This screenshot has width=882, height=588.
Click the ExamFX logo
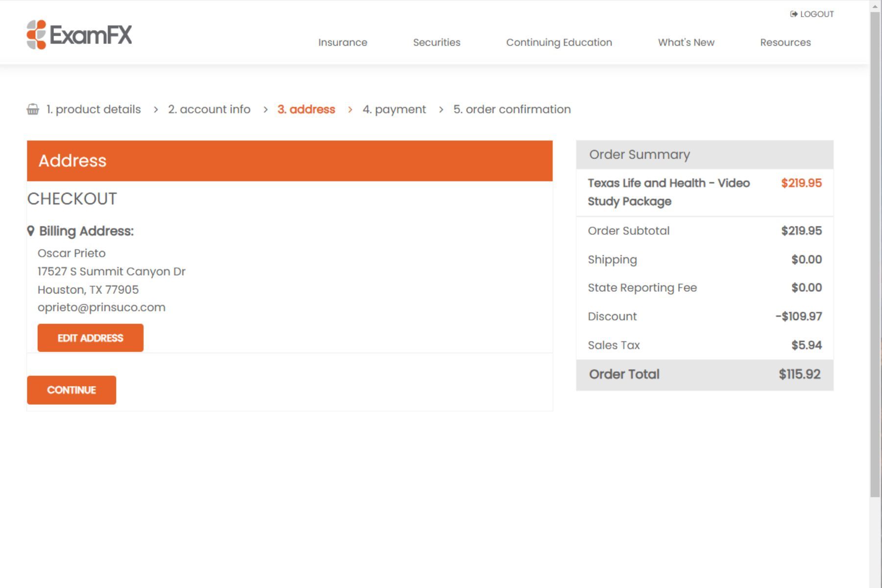pyautogui.click(x=79, y=35)
